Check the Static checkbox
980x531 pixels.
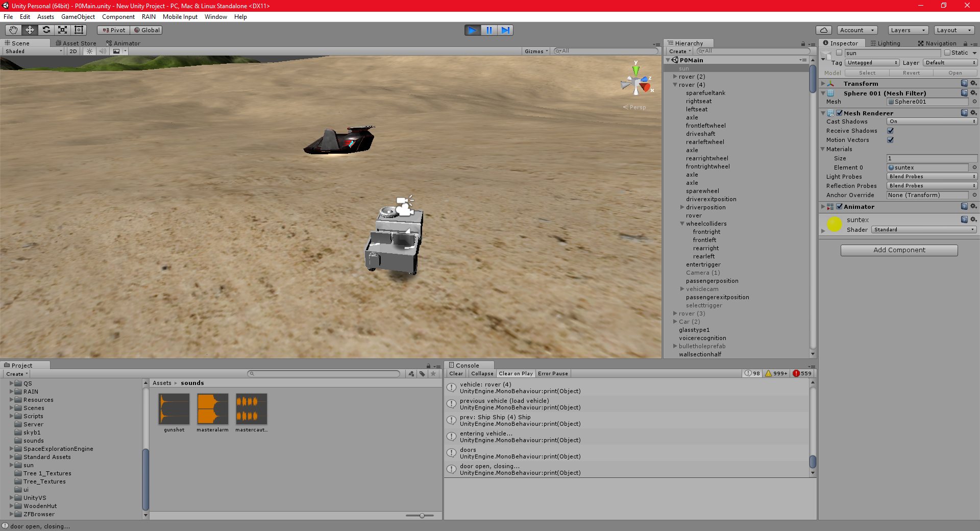pos(947,53)
